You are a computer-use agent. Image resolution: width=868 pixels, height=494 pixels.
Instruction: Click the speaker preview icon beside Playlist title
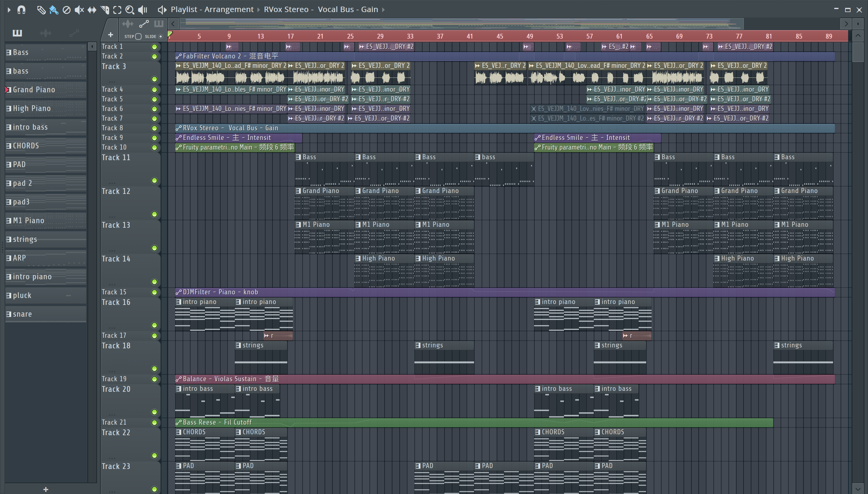point(162,10)
